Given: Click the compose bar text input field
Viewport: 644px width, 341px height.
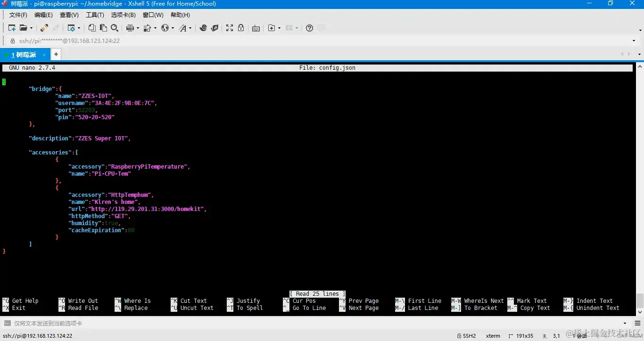Looking at the screenshot, I should 316,323.
